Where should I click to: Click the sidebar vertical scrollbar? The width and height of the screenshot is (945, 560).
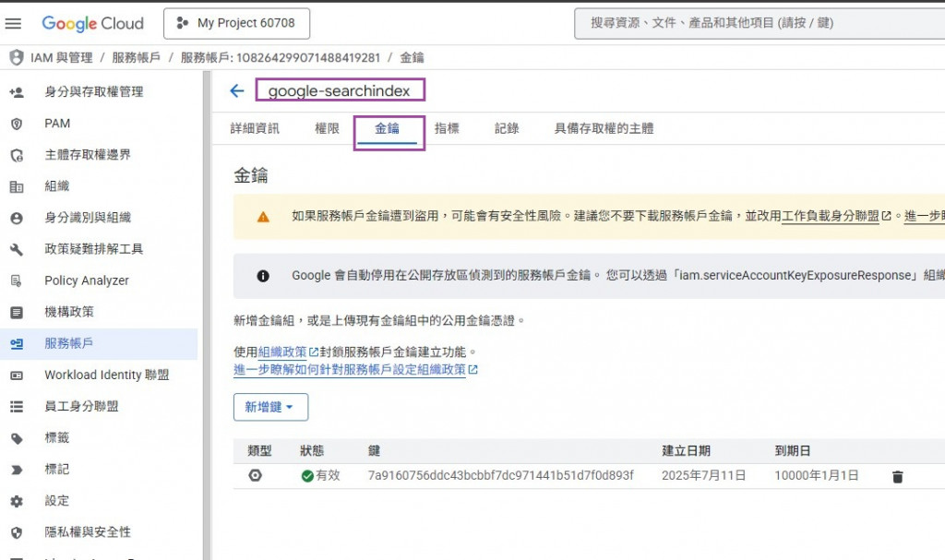tap(207, 316)
